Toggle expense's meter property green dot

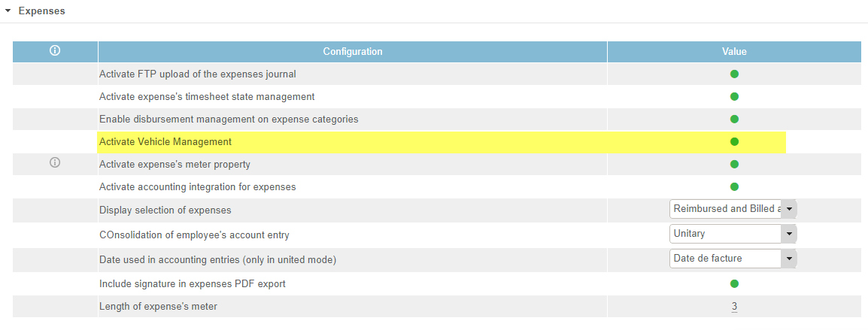pos(734,164)
